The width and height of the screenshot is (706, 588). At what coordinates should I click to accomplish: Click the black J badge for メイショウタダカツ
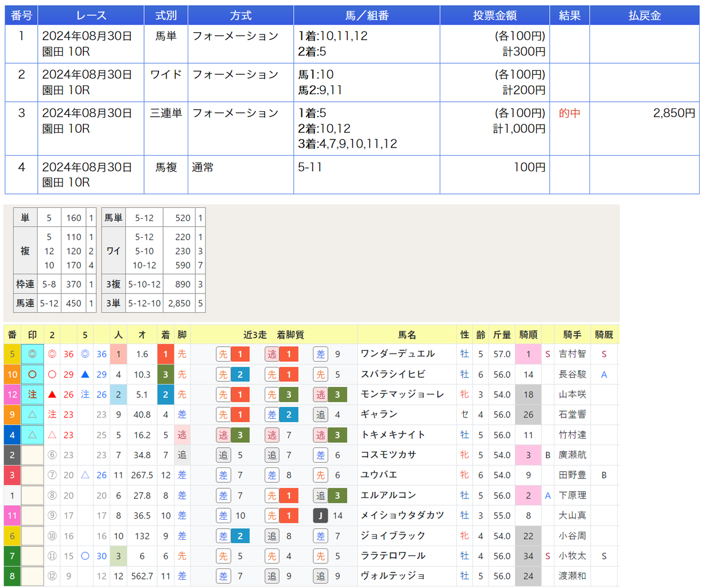(x=320, y=516)
